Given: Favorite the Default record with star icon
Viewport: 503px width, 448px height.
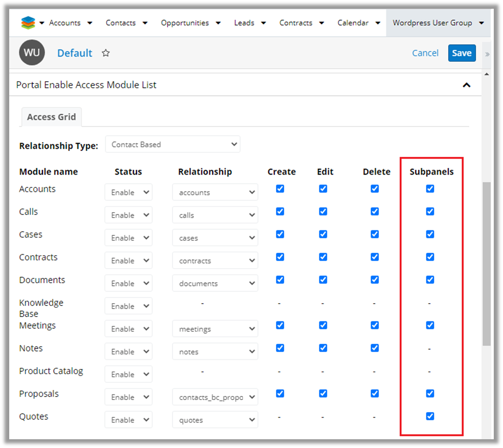Looking at the screenshot, I should click(x=106, y=53).
